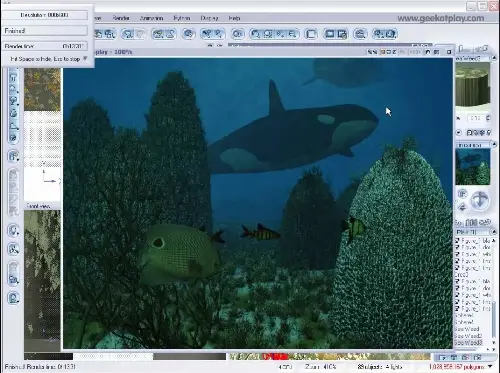Click the gray swatch in bottom material strip
This screenshot has height=373, width=500.
click(189, 357)
